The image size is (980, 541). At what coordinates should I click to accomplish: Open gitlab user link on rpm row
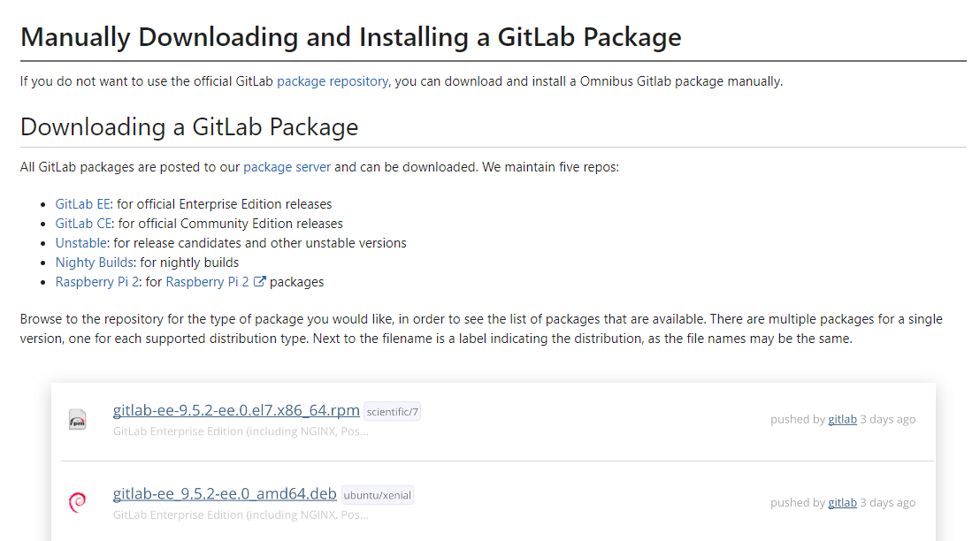[x=843, y=419]
